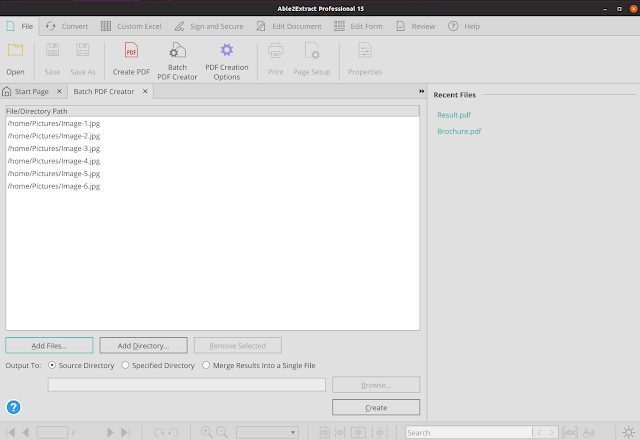640x440 pixels.
Task: Click the page number field
Action: tap(52, 432)
